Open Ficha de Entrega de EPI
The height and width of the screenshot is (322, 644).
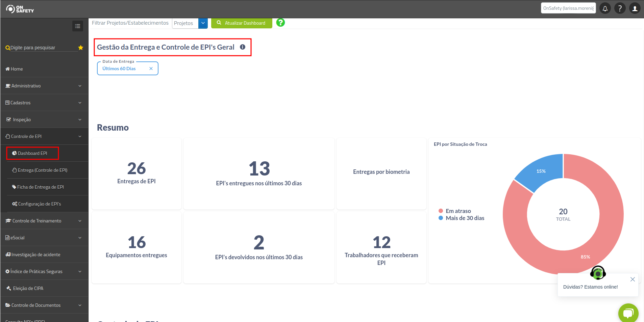[x=41, y=187]
